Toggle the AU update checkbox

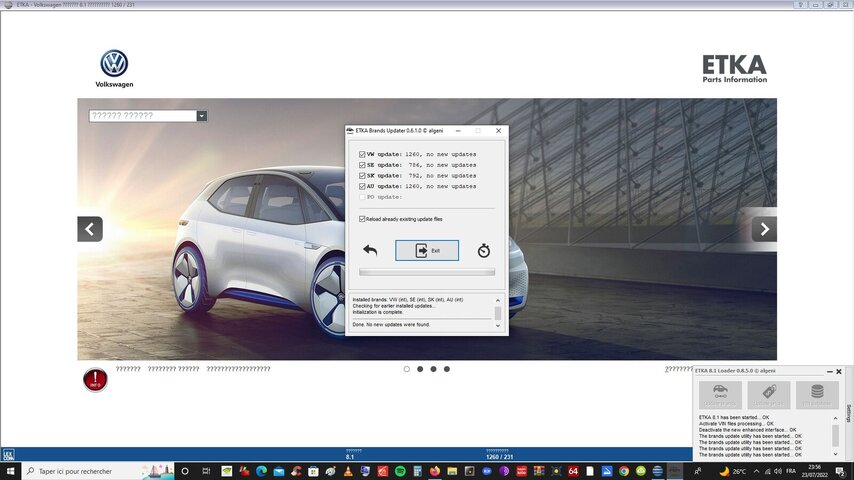362,186
